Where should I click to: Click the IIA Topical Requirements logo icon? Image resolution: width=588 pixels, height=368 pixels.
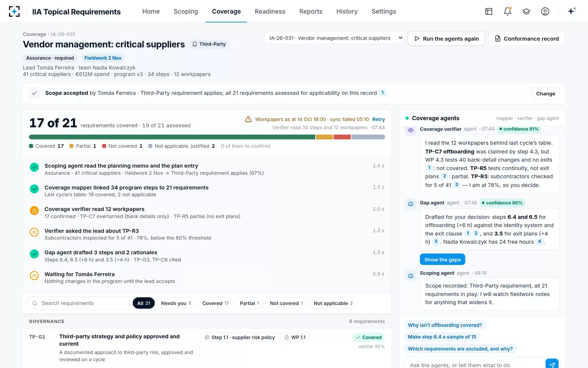click(x=14, y=11)
